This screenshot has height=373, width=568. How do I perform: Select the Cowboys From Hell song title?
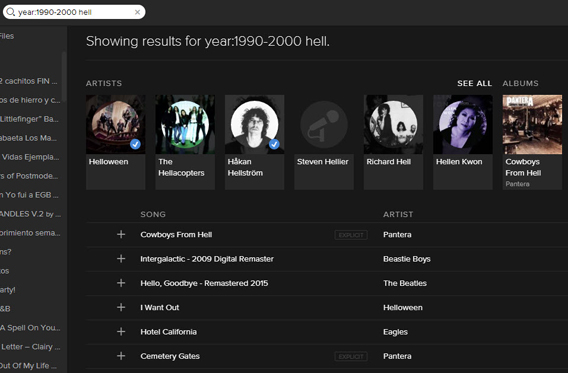point(176,234)
